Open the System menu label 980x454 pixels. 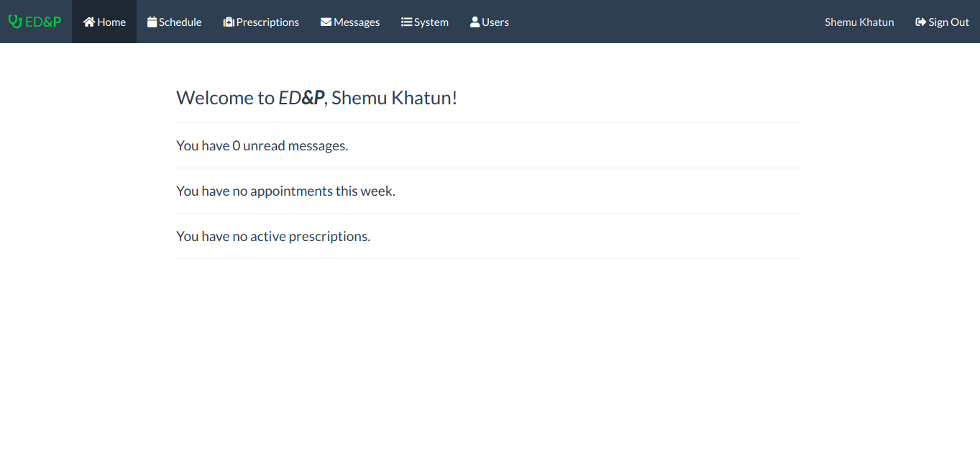point(431,22)
